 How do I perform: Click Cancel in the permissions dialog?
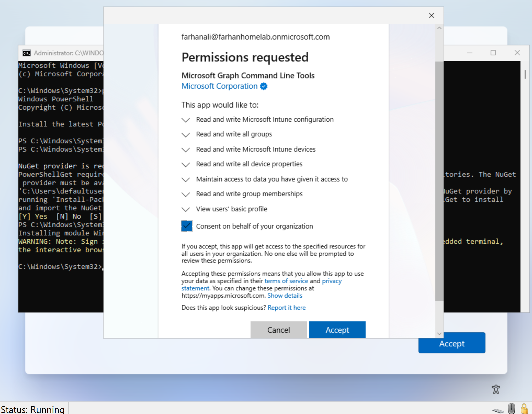tap(278, 330)
